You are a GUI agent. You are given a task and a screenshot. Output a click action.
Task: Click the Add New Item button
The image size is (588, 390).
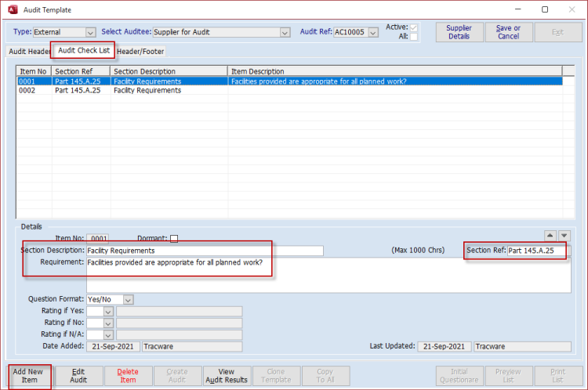point(29,376)
